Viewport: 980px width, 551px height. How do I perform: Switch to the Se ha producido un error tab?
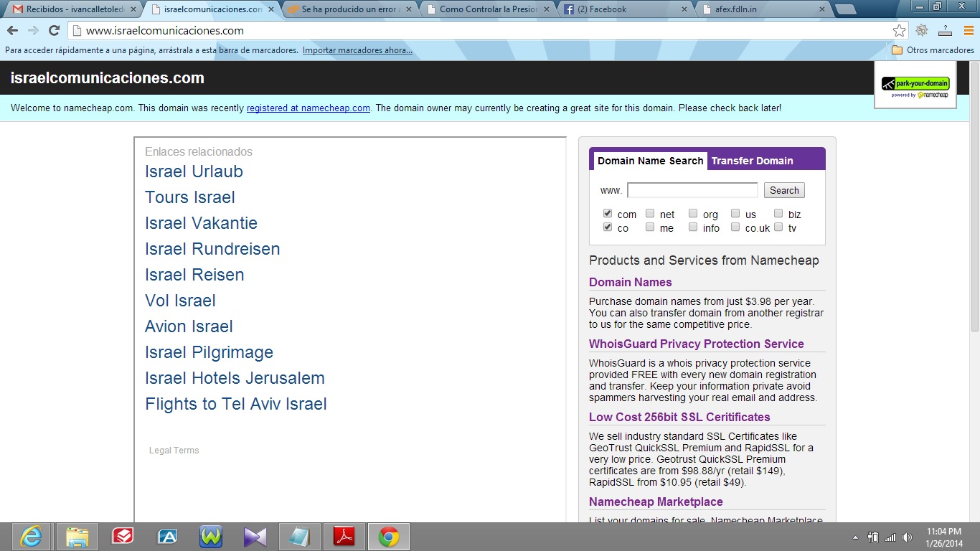pyautogui.click(x=349, y=9)
